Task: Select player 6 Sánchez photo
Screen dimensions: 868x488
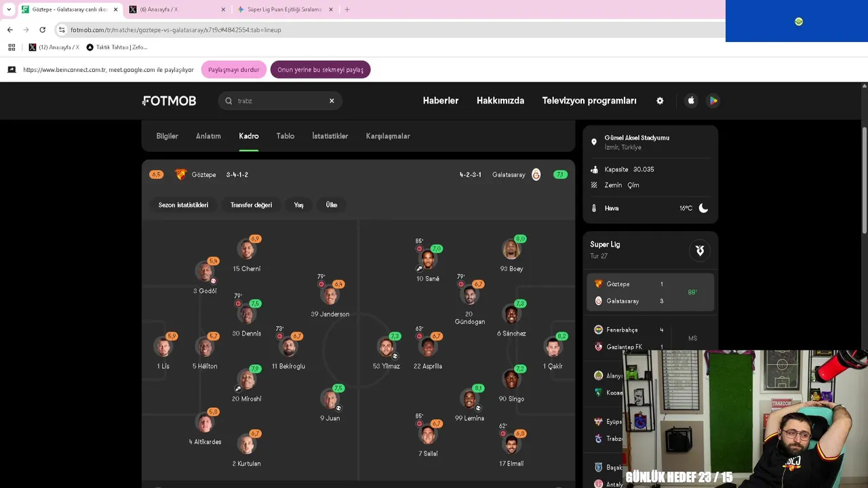Action: coord(511,314)
